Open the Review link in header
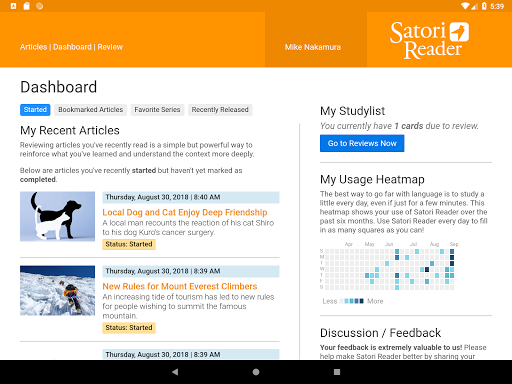Image resolution: width=512 pixels, height=384 pixels. [110, 47]
